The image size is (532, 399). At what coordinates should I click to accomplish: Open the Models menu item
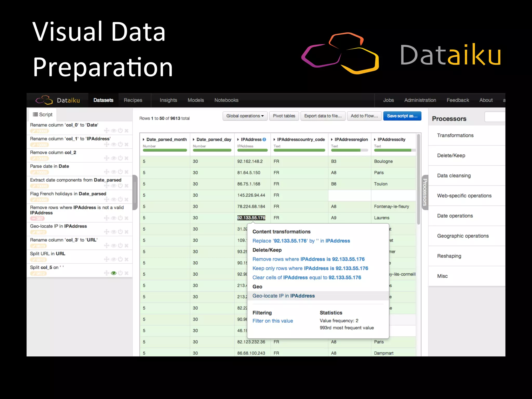point(196,100)
